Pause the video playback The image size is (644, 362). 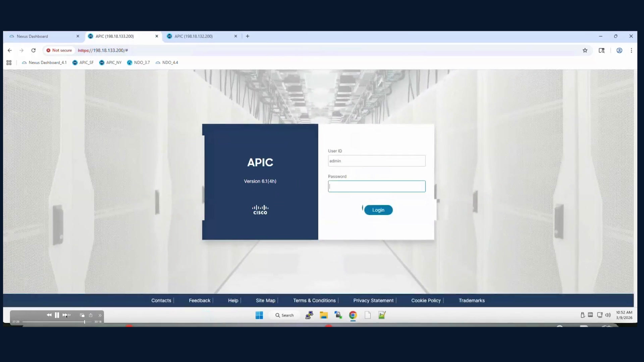pos(57,315)
